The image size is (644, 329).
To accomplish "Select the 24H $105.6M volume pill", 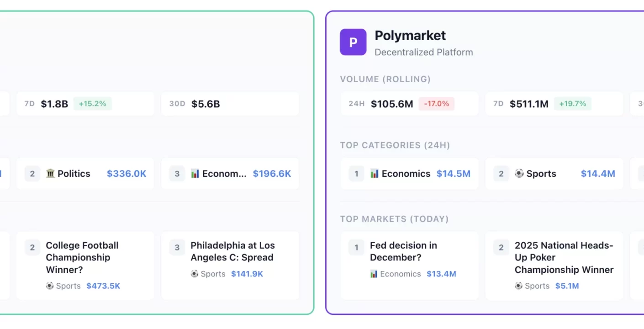I will pyautogui.click(x=409, y=104).
